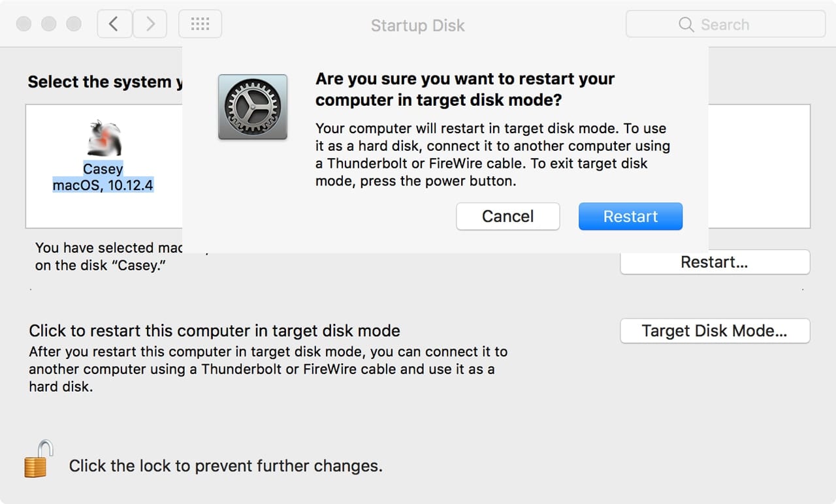Go forward with the right chevron button
This screenshot has width=836, height=504.
pos(150,25)
